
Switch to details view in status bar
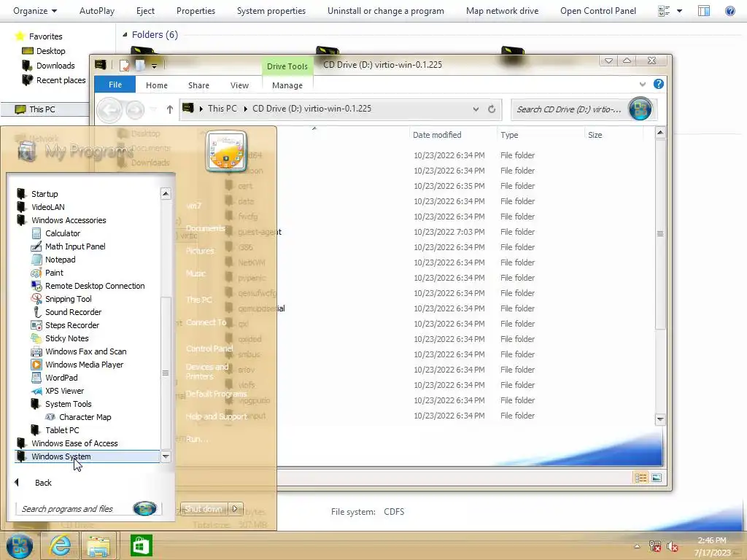(640, 478)
